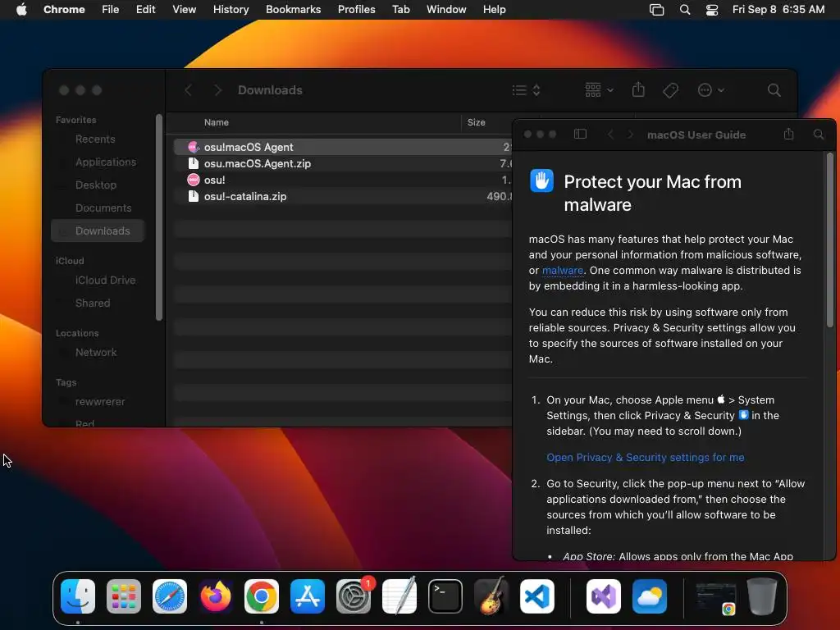Open minimized Chrome window thumbnail in Dock
This screenshot has height=630, width=840.
[x=715, y=598]
